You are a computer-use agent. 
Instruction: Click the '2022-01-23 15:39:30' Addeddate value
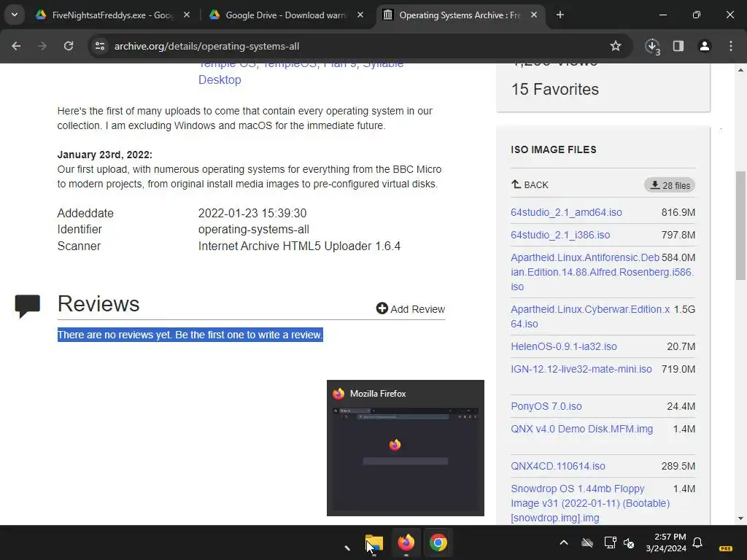coord(252,213)
